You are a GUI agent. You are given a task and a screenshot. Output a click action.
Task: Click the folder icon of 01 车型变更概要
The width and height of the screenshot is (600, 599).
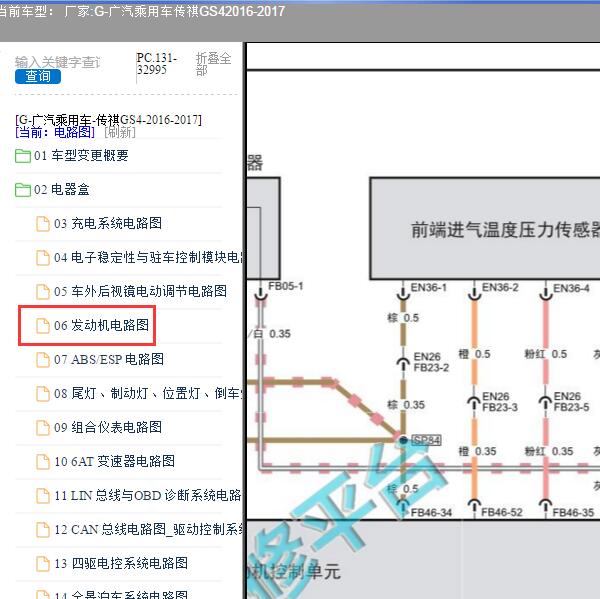pos(23,156)
